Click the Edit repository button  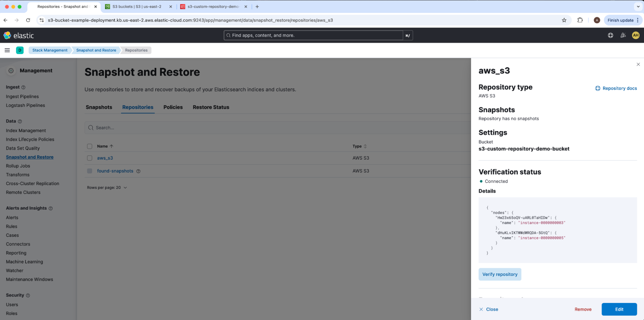(x=619, y=309)
